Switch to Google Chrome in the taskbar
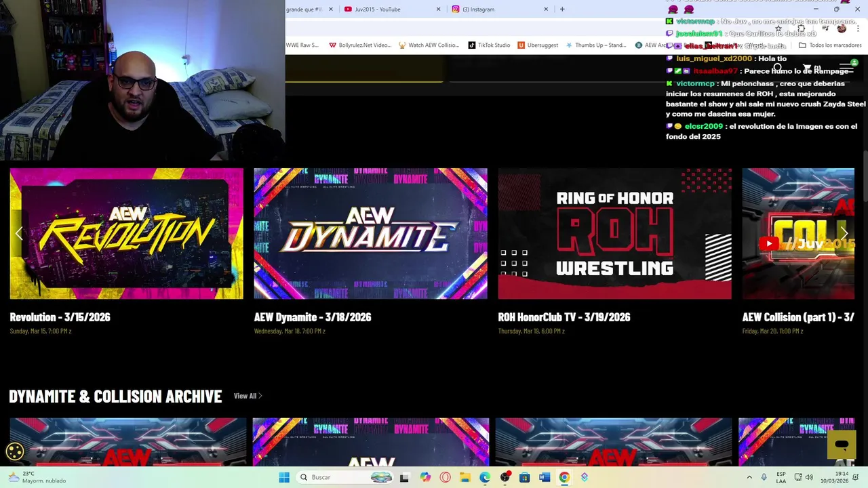The height and width of the screenshot is (488, 868). click(x=564, y=477)
